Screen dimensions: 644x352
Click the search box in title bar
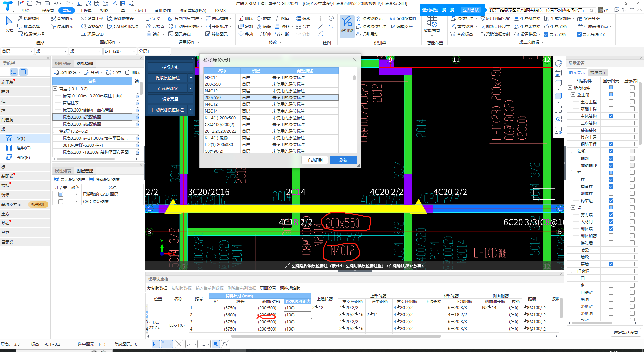point(541,10)
